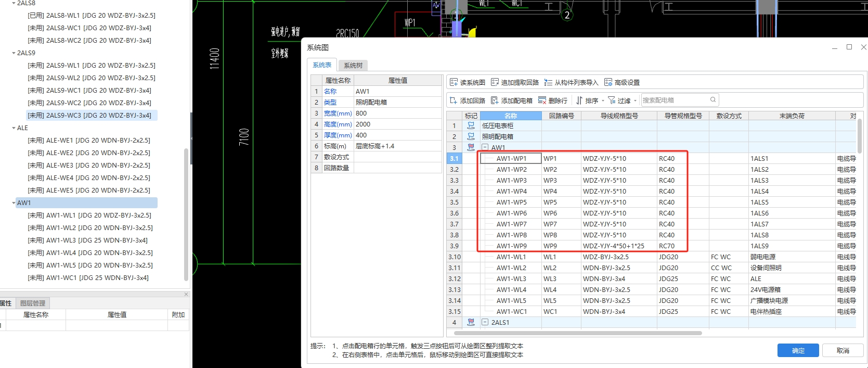
Task: Confirm with the 确定 button
Action: tap(798, 350)
